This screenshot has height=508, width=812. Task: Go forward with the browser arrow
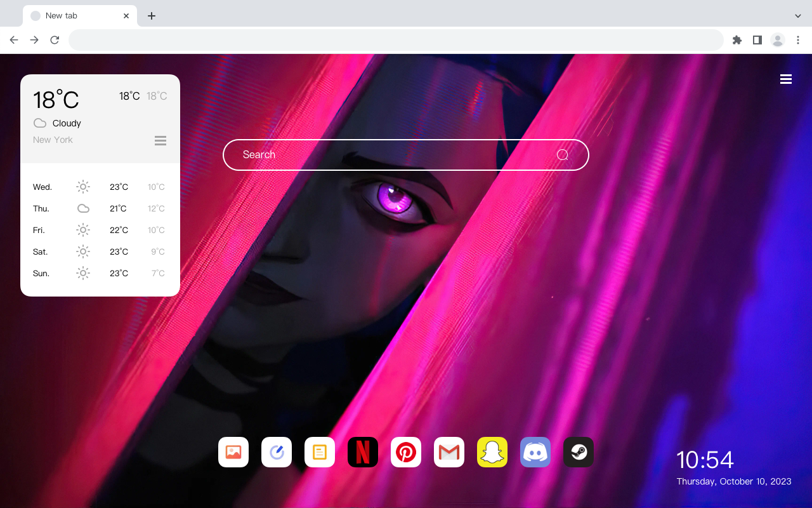[x=34, y=40]
